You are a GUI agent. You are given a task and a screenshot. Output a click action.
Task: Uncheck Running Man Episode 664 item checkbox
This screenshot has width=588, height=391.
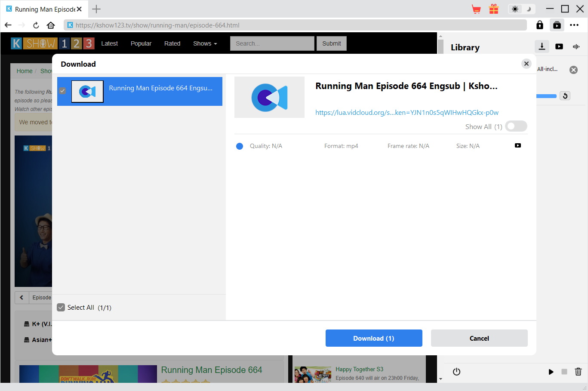click(x=62, y=91)
